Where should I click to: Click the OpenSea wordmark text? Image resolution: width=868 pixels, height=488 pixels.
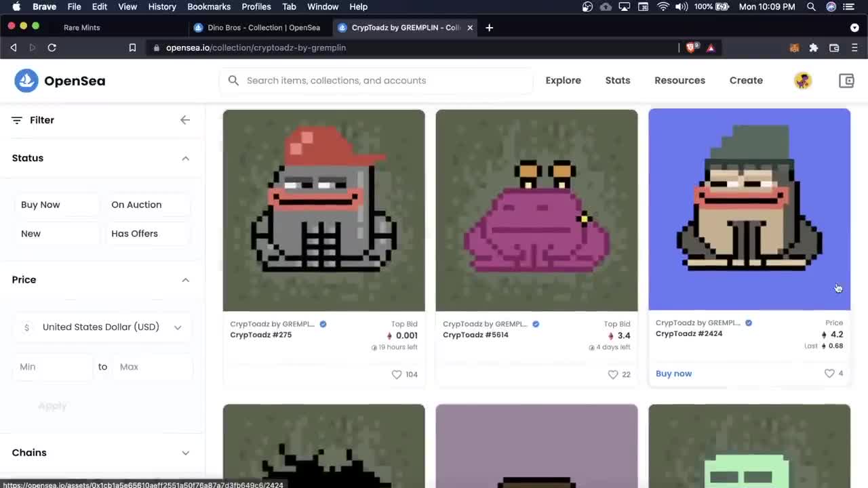(x=75, y=81)
